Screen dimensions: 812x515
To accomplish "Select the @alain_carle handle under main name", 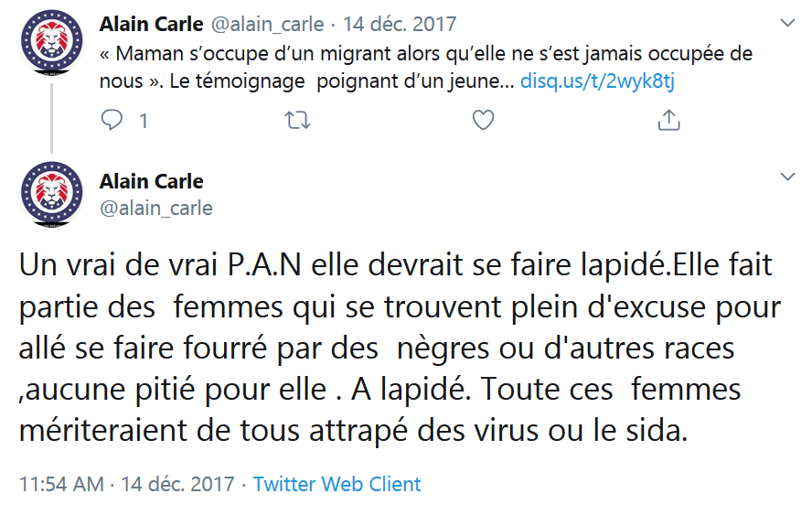I will coord(156,209).
